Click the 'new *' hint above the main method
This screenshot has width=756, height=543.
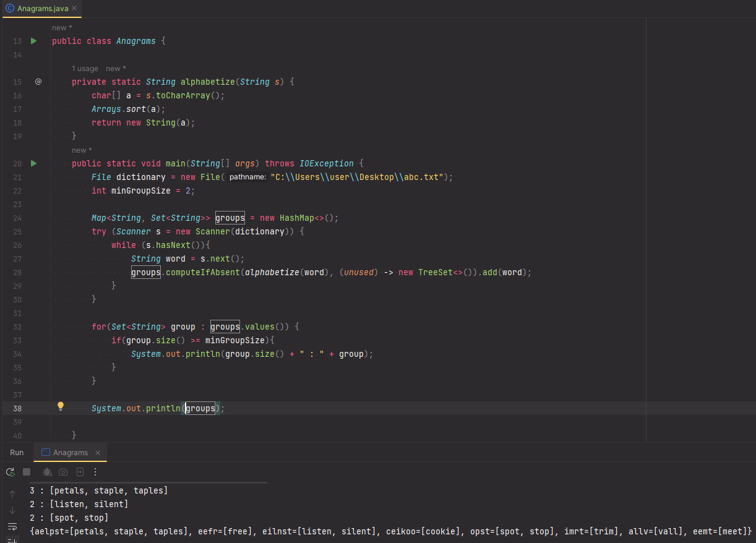pyautogui.click(x=82, y=150)
